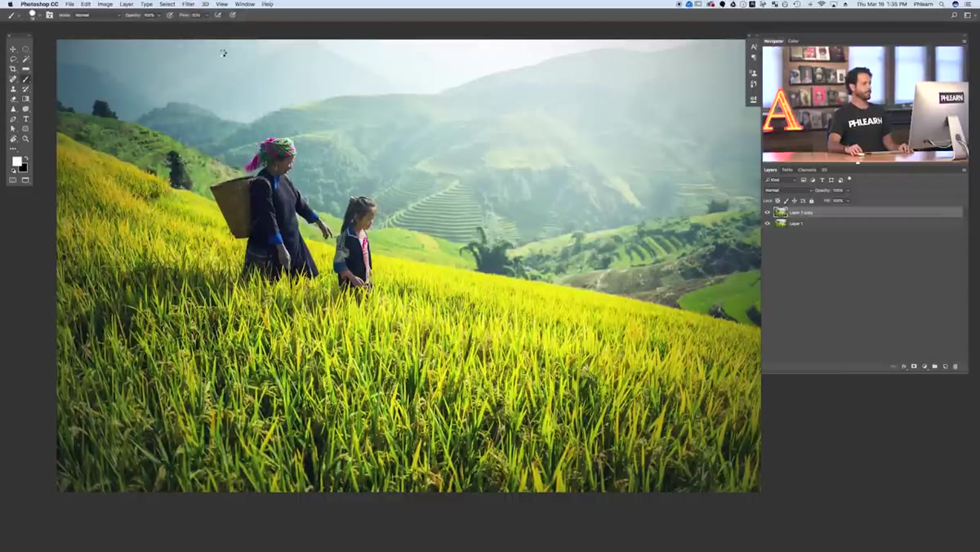Select the Brush tool in the toolbox

coord(25,79)
